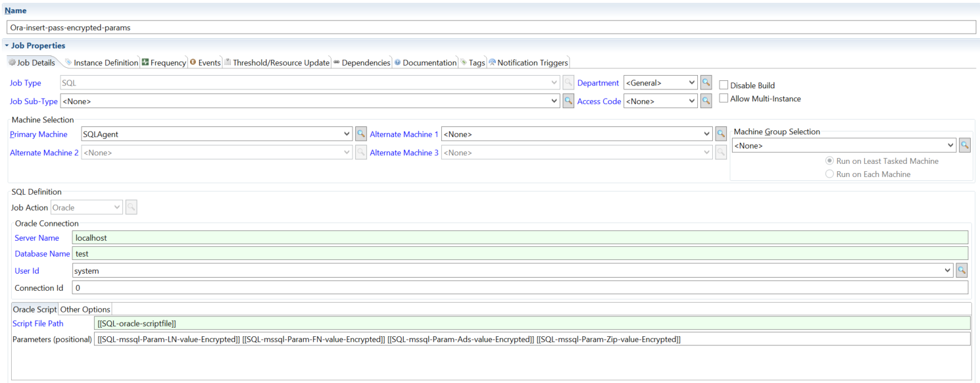Open the Job Action Oracle dropdown
This screenshot has width=980, height=383.
point(118,207)
